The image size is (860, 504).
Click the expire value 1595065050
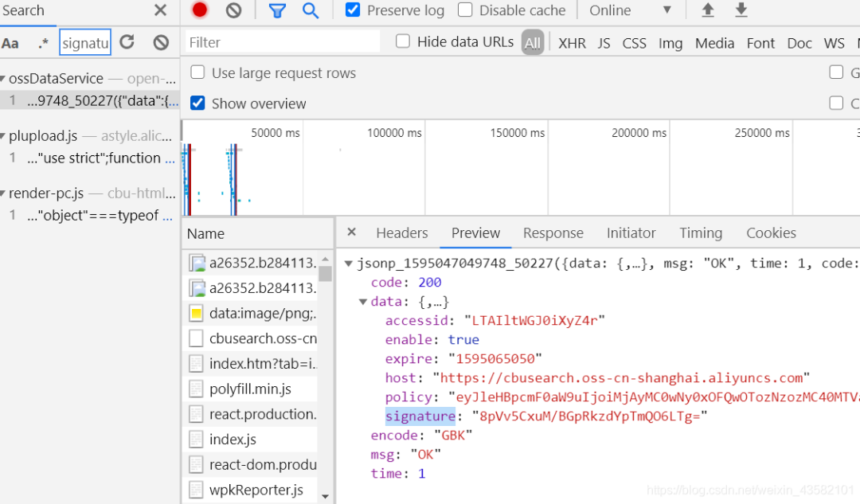pyautogui.click(x=495, y=358)
